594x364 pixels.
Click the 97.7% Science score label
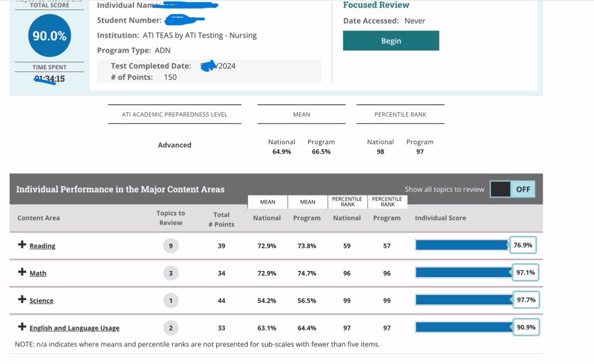point(526,300)
